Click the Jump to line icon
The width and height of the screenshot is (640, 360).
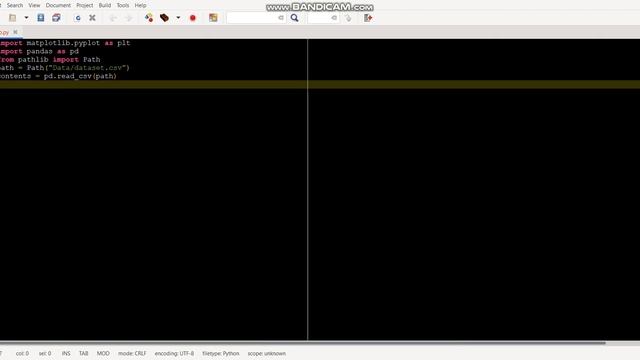(x=348, y=18)
